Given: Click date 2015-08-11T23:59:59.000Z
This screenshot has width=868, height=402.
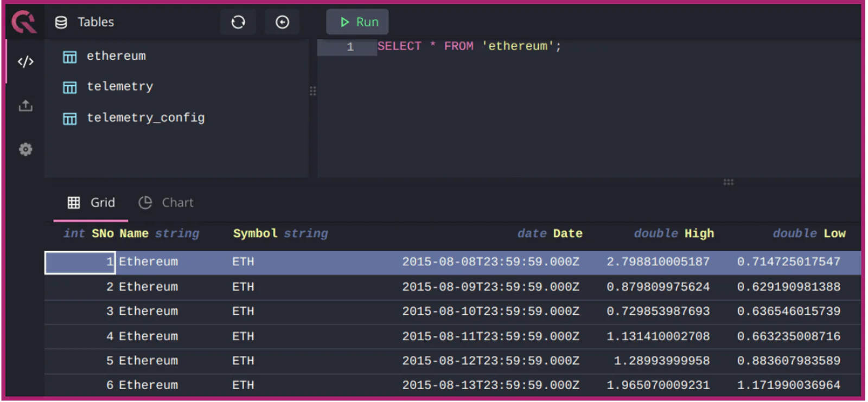Looking at the screenshot, I should pyautogui.click(x=490, y=337).
